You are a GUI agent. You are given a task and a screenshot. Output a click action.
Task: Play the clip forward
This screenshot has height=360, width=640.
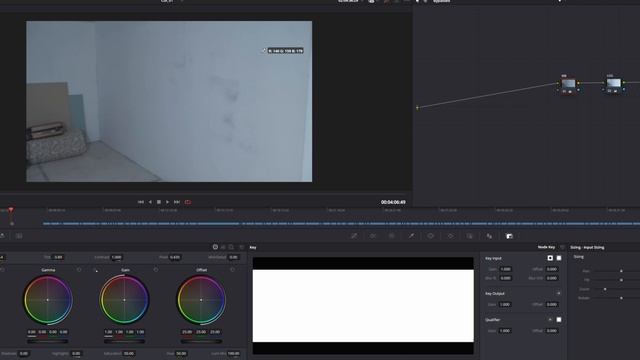[x=167, y=202]
